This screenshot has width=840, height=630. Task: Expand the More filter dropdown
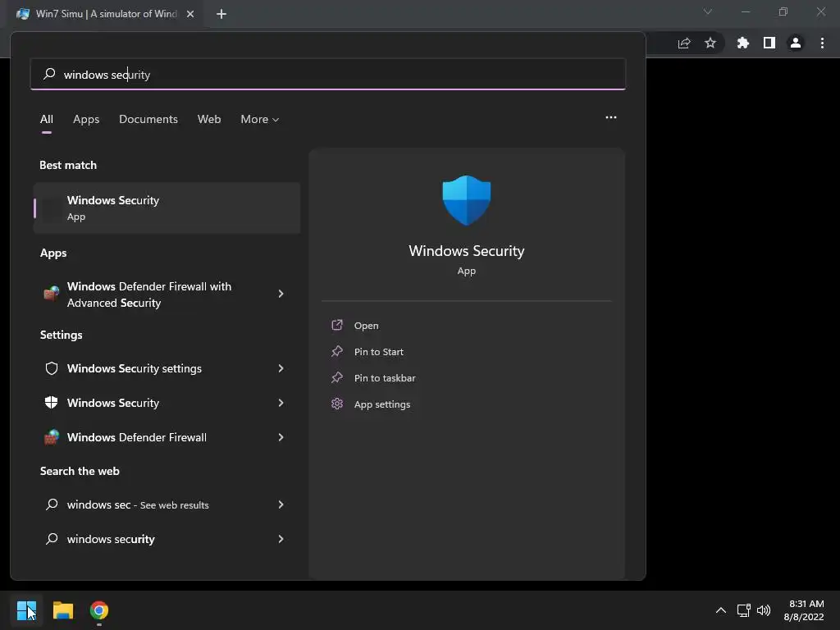(260, 119)
